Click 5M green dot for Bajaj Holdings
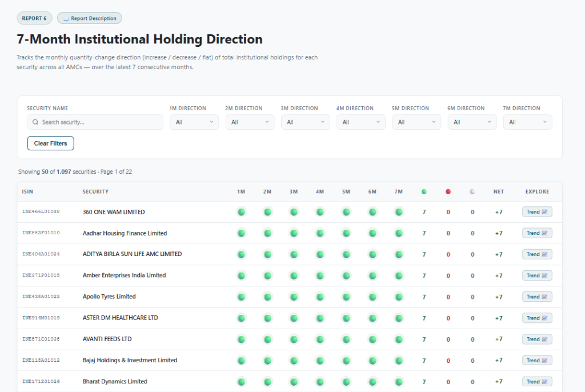Viewport: 585px width, 392px height. click(346, 361)
